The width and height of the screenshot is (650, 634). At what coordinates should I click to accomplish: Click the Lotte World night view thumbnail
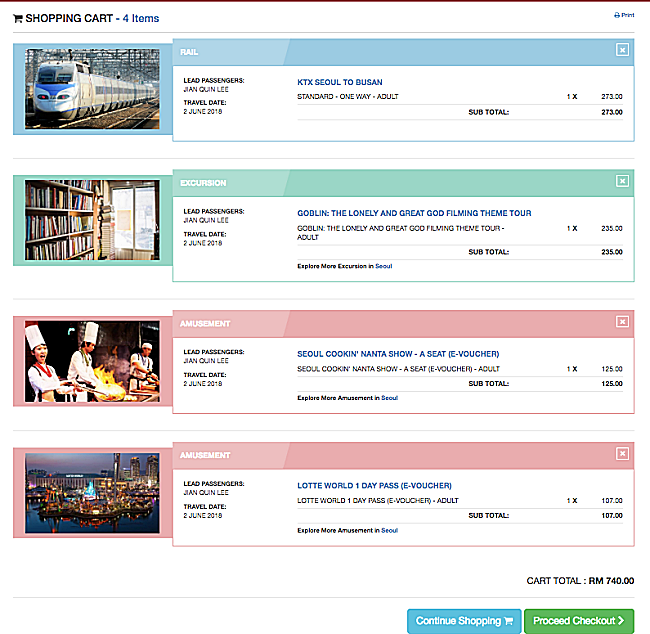tap(92, 493)
